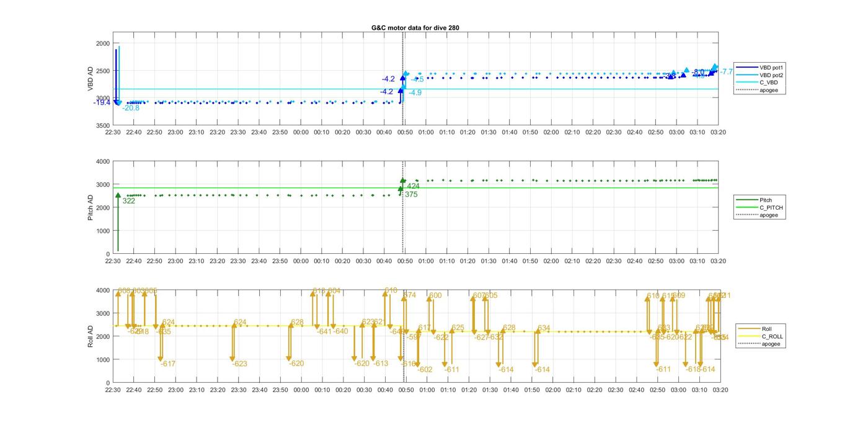This screenshot has width=868, height=430.
Task: Click the '-7.7' data label
Action: tap(726, 72)
